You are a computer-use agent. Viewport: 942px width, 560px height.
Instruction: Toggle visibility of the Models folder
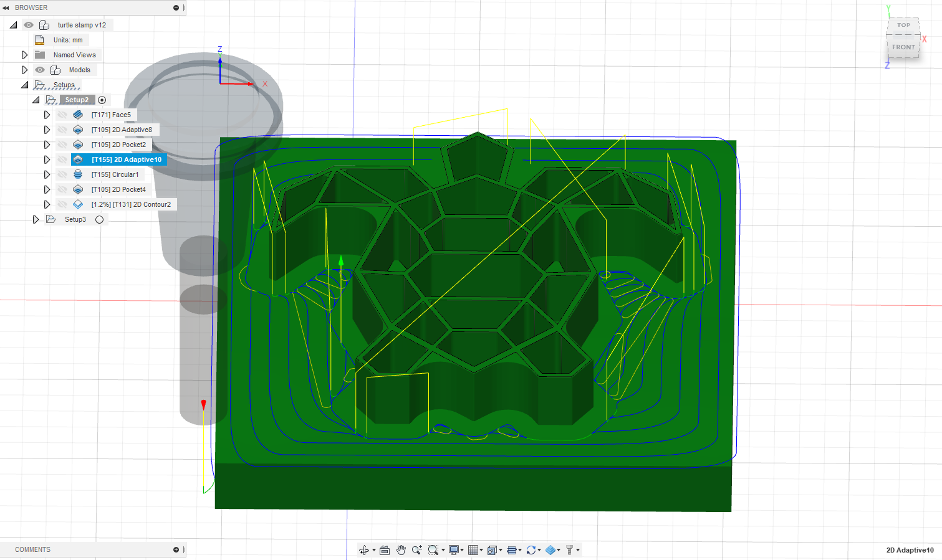click(x=39, y=69)
